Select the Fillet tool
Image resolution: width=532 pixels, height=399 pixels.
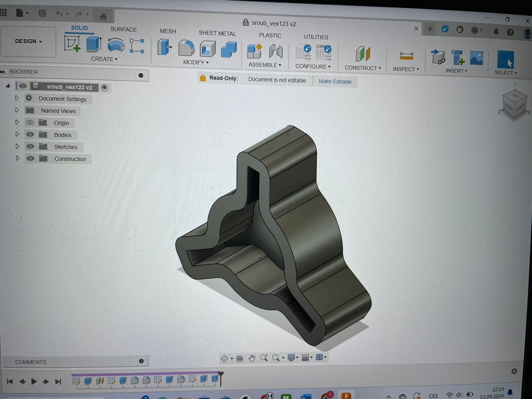click(186, 48)
